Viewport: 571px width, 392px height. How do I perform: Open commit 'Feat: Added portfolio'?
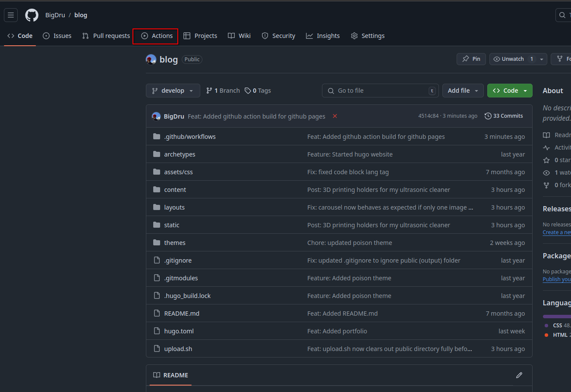click(337, 331)
